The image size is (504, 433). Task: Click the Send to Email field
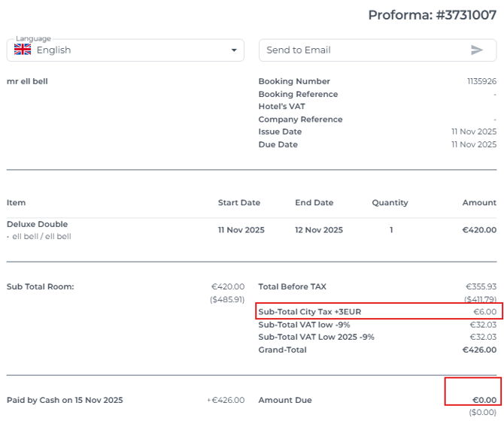361,50
